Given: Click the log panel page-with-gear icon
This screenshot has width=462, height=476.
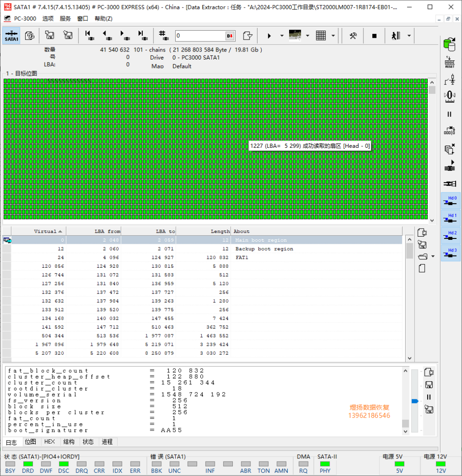Looking at the screenshot, I should point(429,372).
